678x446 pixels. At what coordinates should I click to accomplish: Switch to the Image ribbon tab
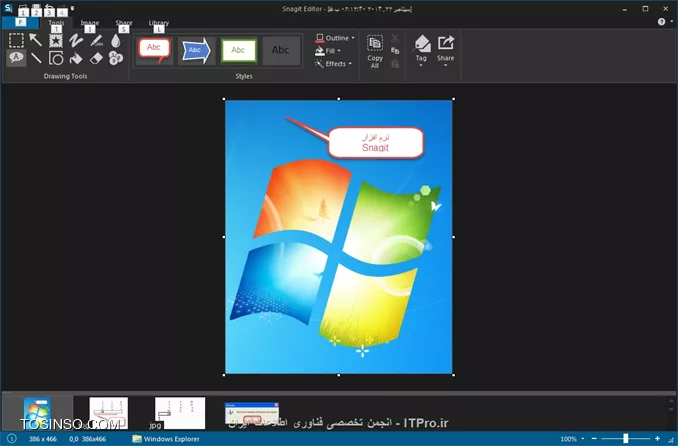point(90,22)
